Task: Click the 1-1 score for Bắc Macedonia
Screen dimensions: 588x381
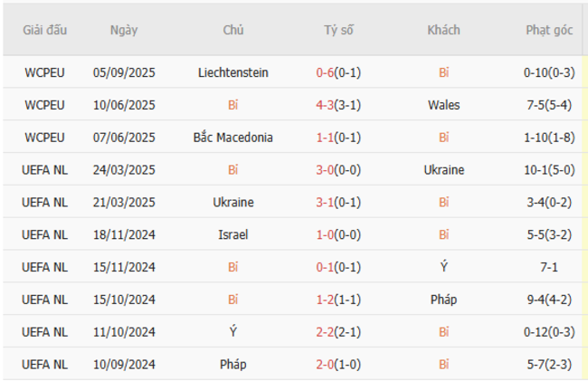Action: tap(325, 138)
